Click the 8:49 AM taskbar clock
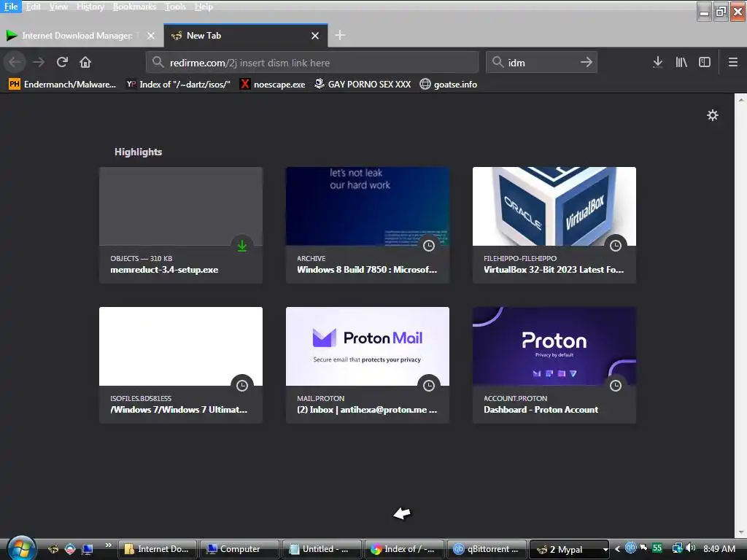The height and width of the screenshot is (560, 747). pyautogui.click(x=719, y=549)
